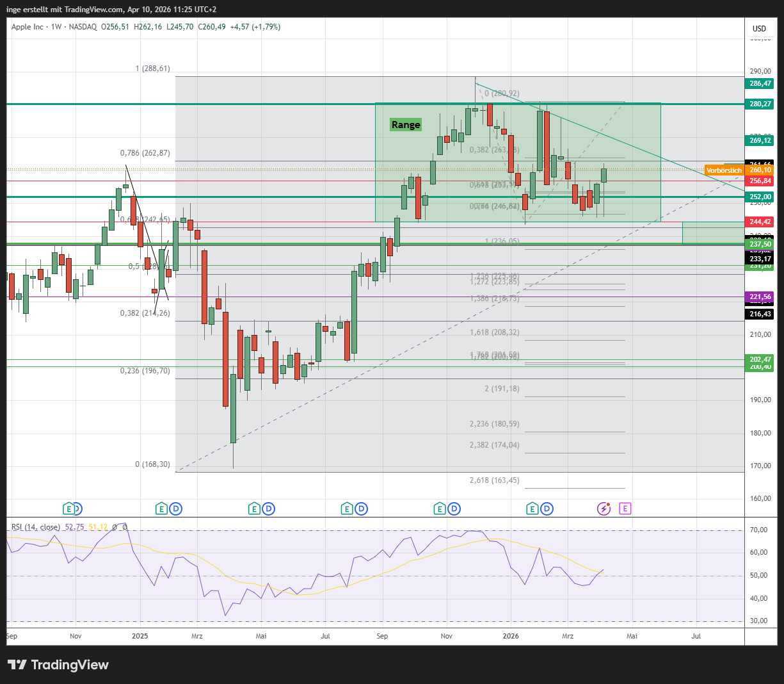Click the 280,27 price label
The width and height of the screenshot is (784, 684).
(760, 104)
